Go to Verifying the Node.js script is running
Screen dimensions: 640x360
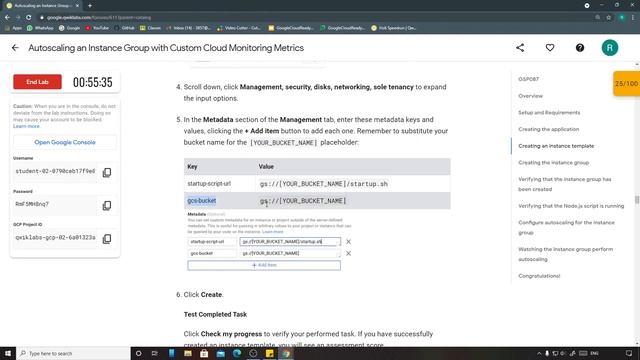coord(571,206)
